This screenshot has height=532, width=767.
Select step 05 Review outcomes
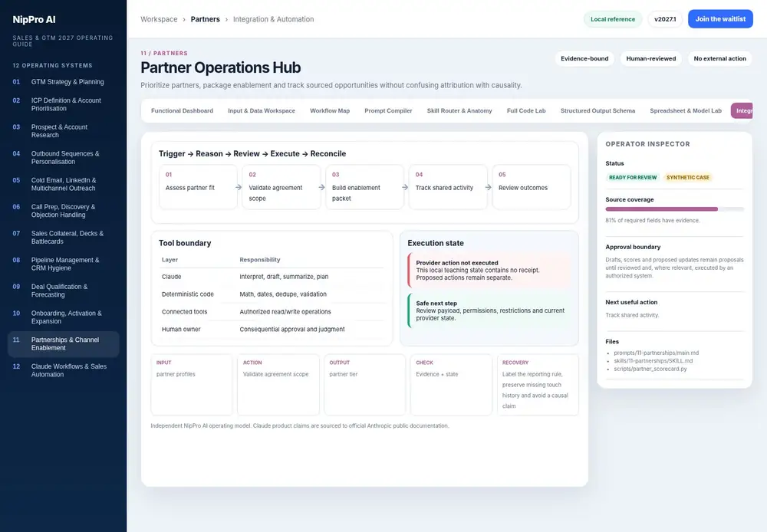(x=532, y=187)
